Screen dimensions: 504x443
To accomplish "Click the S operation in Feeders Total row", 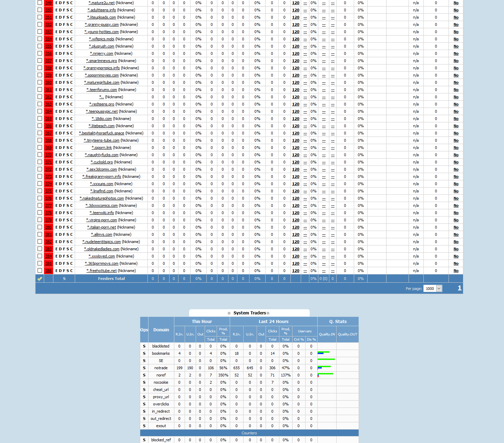I will pyautogui.click(x=64, y=279).
